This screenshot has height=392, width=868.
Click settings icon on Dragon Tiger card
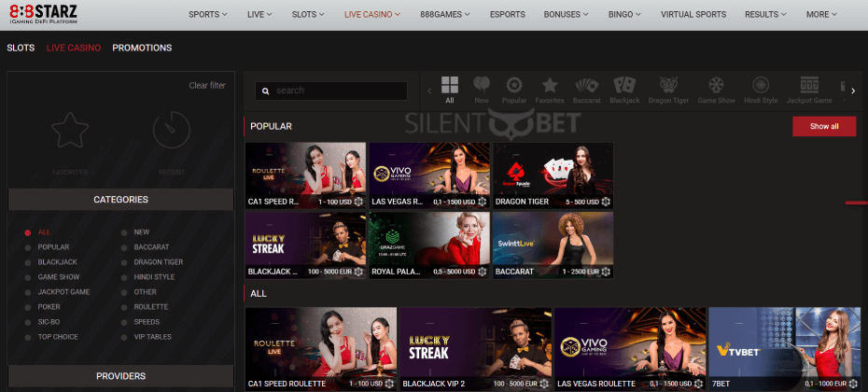[x=606, y=202]
